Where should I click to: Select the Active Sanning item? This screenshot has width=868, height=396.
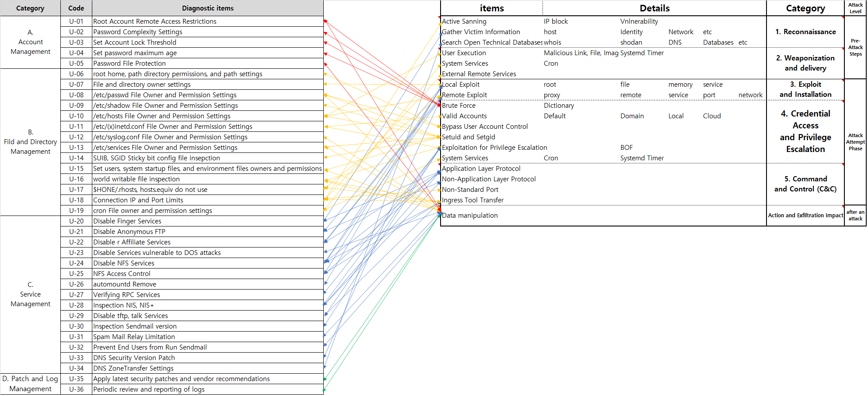[463, 21]
